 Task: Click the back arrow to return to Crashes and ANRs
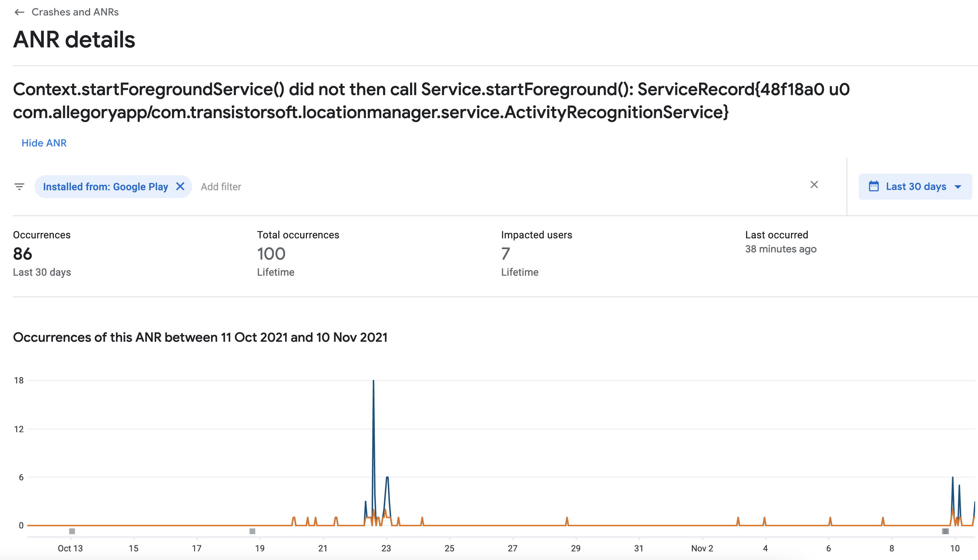pos(19,11)
